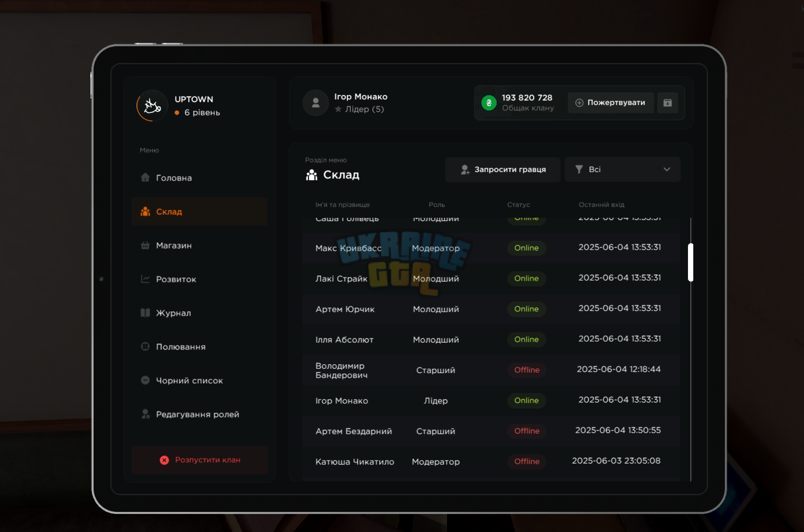Click the star icon beside Лідер (5)
Image resolution: width=804 pixels, height=532 pixels.
[x=338, y=109]
